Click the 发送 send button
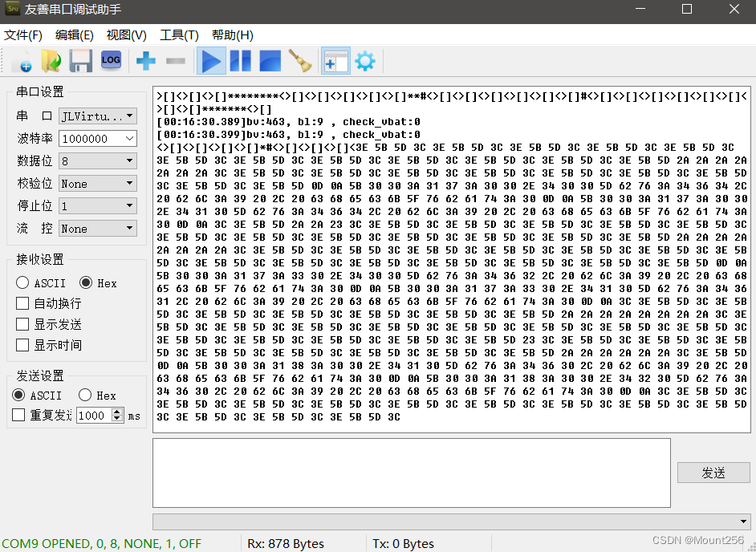 (713, 473)
